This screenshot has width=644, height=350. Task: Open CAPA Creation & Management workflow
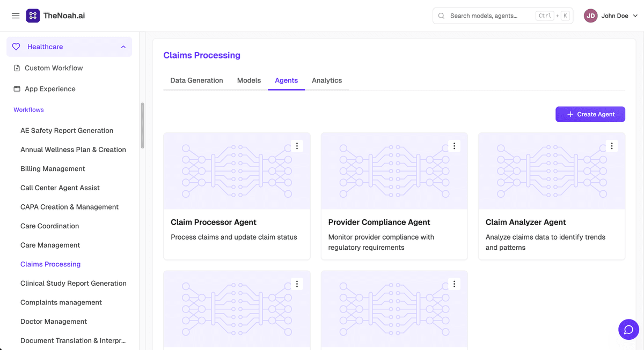pyautogui.click(x=70, y=207)
